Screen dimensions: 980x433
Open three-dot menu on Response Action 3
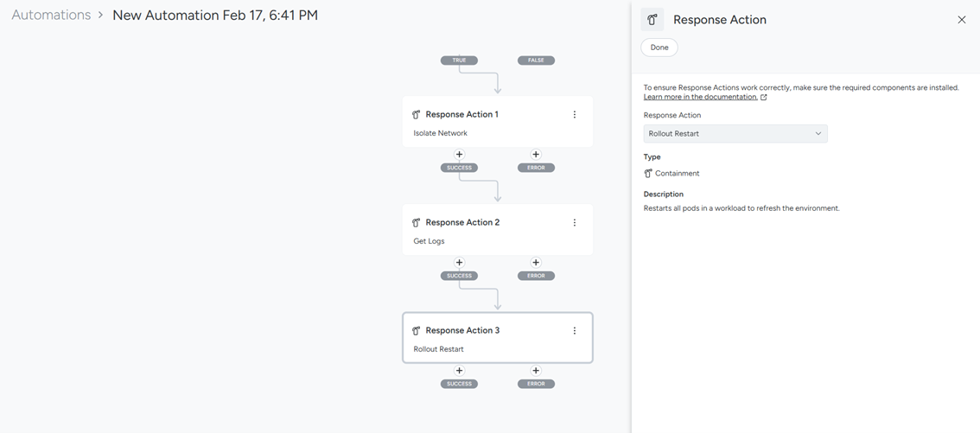pos(575,330)
